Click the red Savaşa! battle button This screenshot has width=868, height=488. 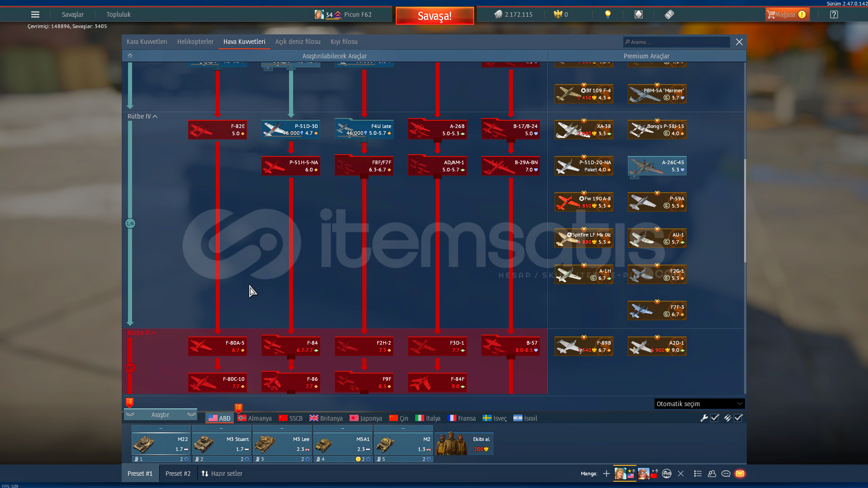click(435, 16)
